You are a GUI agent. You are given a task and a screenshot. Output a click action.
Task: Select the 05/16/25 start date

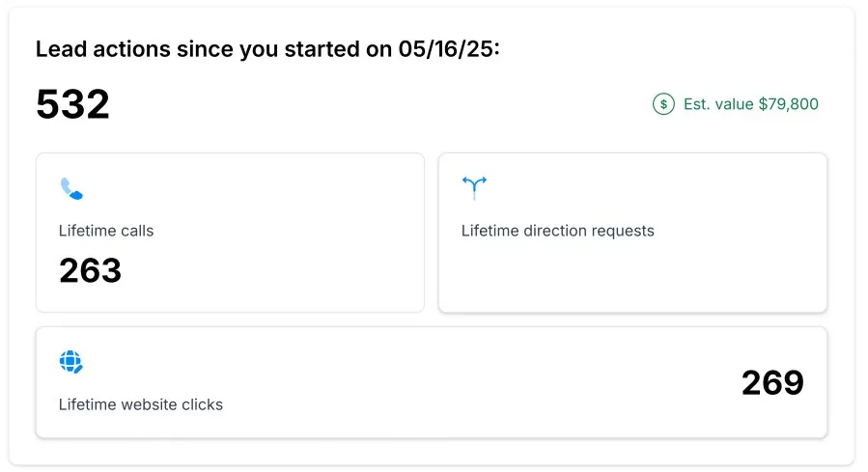[x=448, y=49]
